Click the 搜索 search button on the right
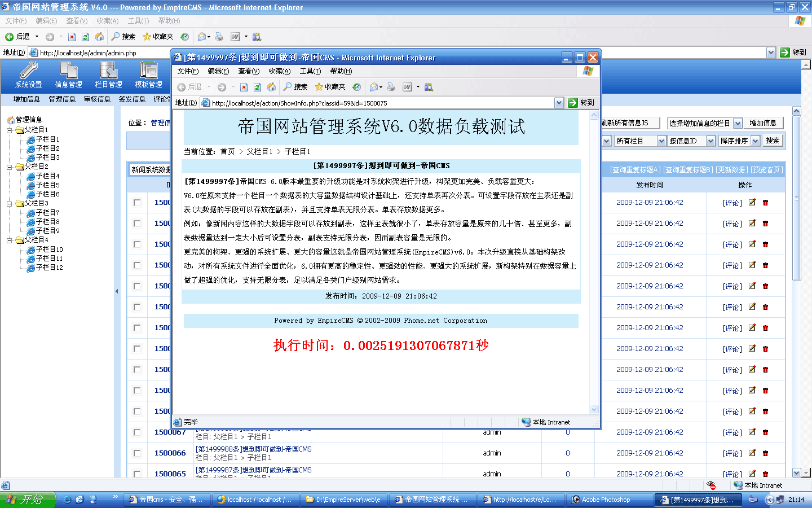The width and height of the screenshot is (812, 508). pyautogui.click(x=773, y=141)
